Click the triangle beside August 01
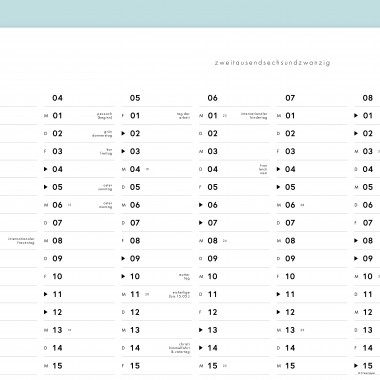Screen dimensions: 380x380 pyautogui.click(x=356, y=116)
